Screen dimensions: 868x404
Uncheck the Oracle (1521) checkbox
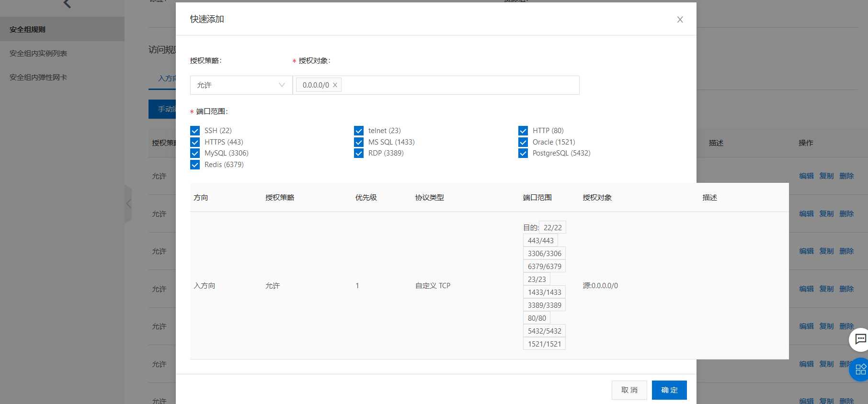[523, 142]
